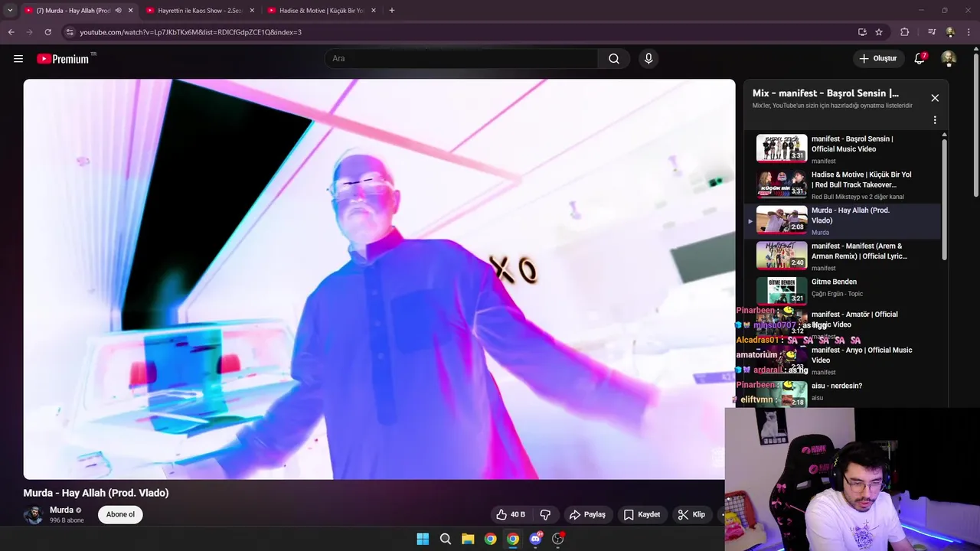980x551 pixels.
Task: Bookmark this page with star icon
Action: [x=879, y=32]
